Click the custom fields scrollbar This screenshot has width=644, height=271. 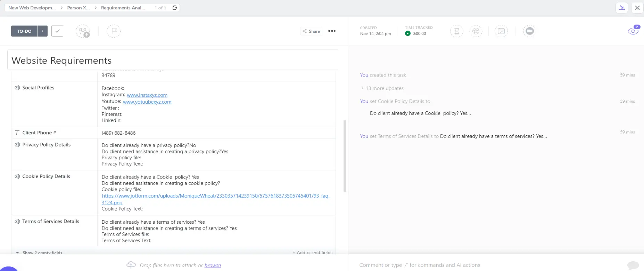coord(345,156)
